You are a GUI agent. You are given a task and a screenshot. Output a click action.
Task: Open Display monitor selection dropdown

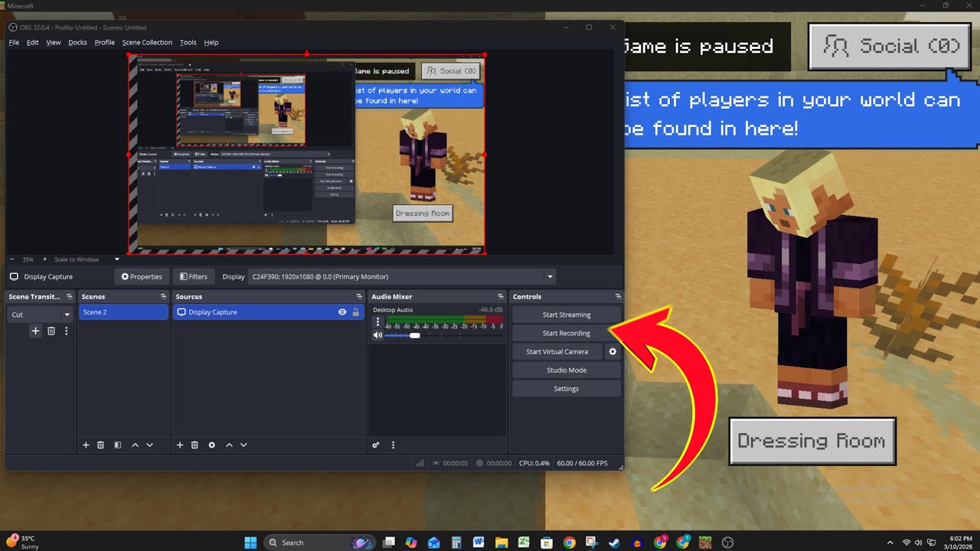(402, 277)
